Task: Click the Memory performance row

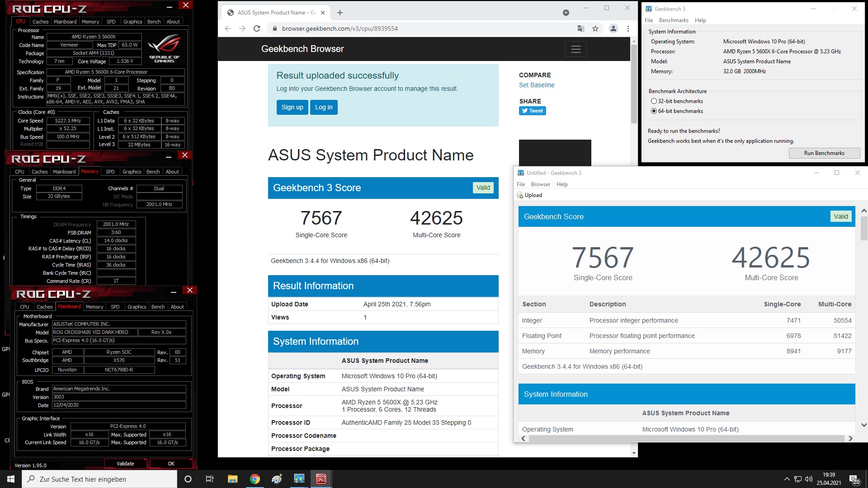Action: tap(687, 351)
